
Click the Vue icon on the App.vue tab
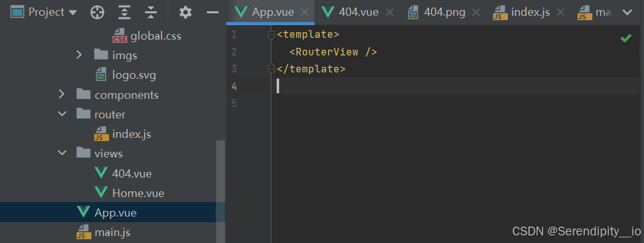[241, 13]
